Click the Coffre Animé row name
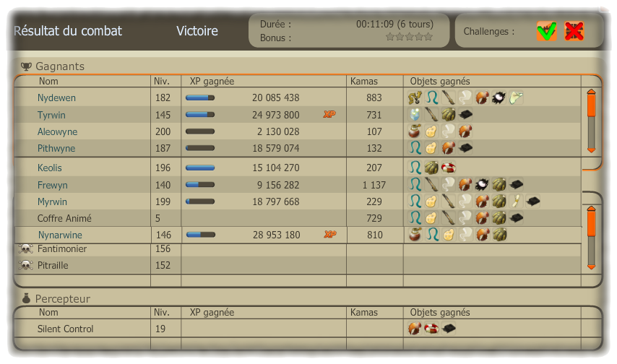Screen dimensions: 617x364 coord(64,218)
